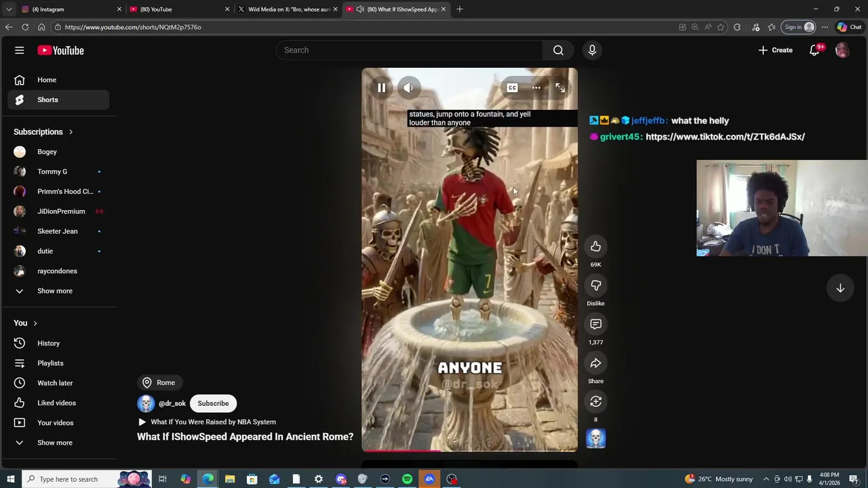Open the tab list dropdown at top-left
This screenshot has height=488, width=868.
(x=9, y=9)
